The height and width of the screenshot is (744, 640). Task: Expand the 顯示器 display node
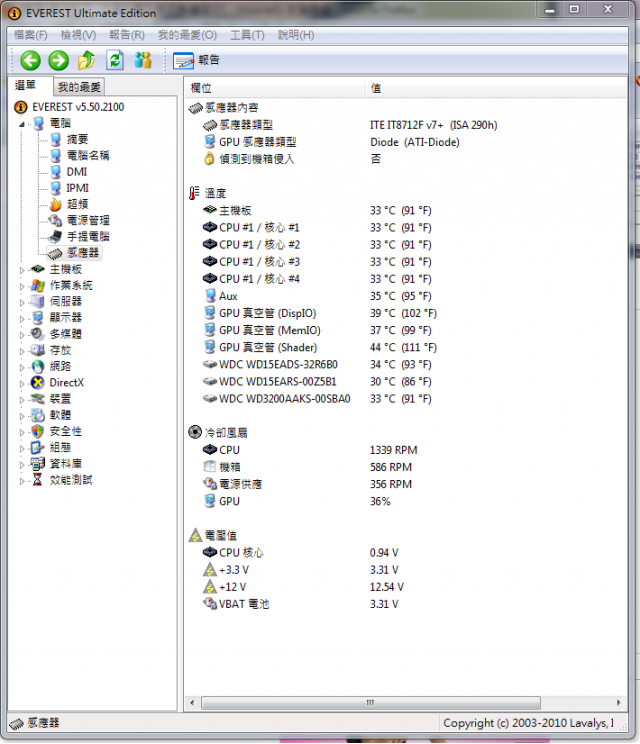22,318
